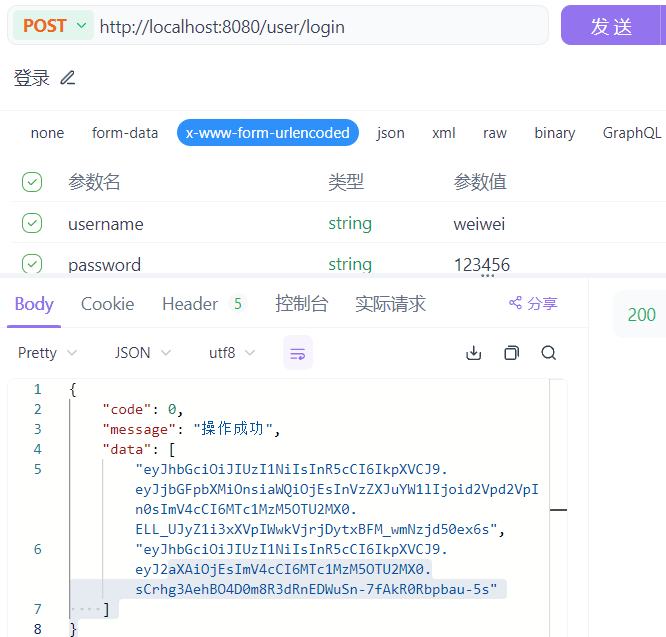Click the weiwei parameter value

479,224
